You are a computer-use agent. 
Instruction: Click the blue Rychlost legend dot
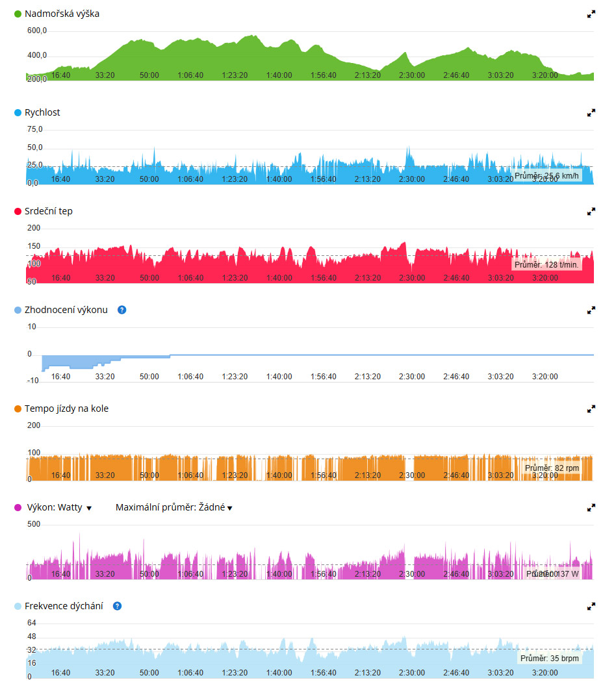[x=18, y=113]
